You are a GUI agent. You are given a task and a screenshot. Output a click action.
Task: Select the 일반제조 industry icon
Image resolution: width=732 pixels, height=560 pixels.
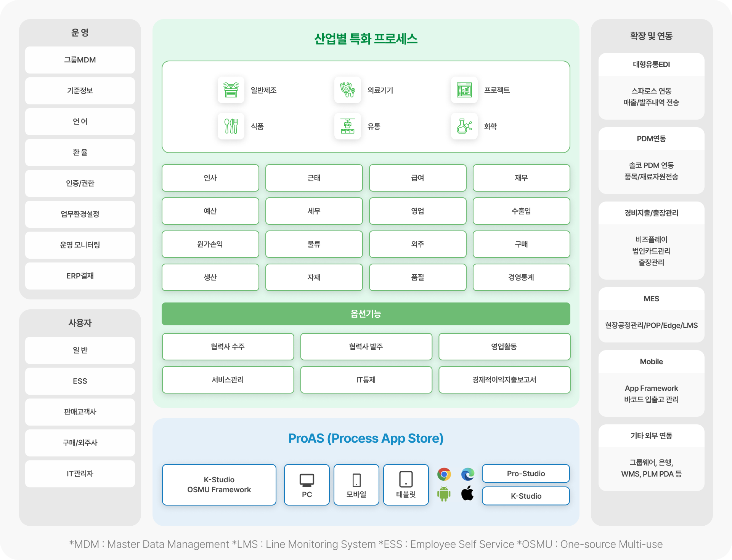pos(231,90)
